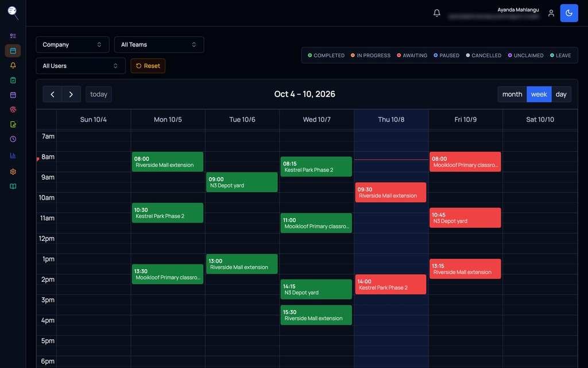Click the app logo in the sidebar

pyautogui.click(x=13, y=13)
